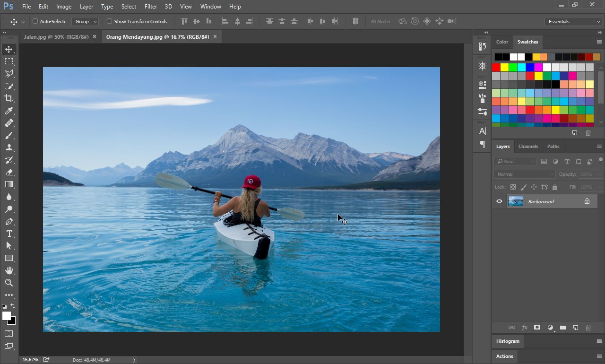Select the History Brush tool

coord(9,160)
